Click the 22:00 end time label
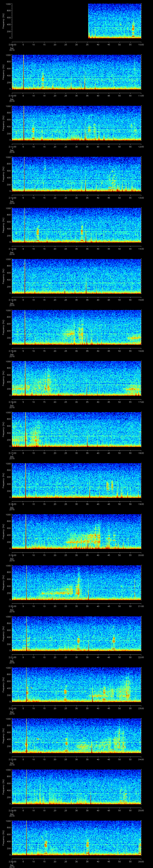This screenshot has width=153, height=868. click(x=141, y=657)
